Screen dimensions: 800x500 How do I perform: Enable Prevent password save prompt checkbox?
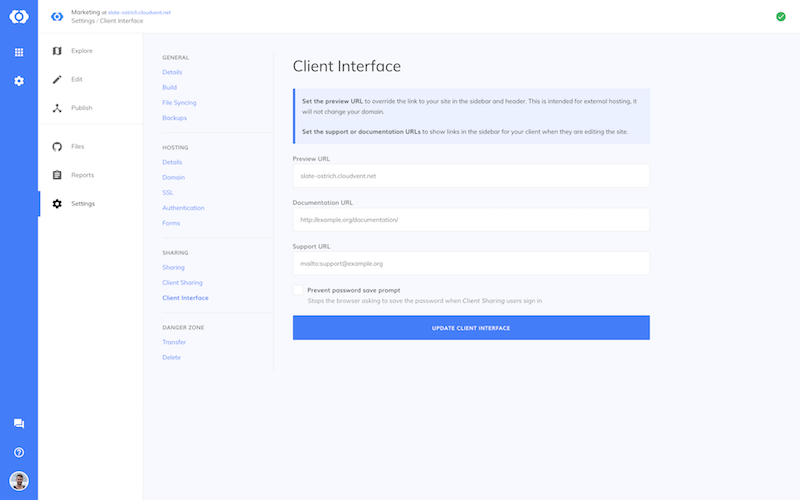[x=298, y=290]
